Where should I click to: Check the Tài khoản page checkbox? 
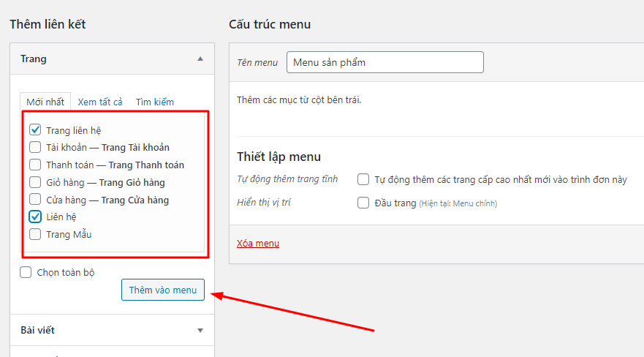click(35, 147)
